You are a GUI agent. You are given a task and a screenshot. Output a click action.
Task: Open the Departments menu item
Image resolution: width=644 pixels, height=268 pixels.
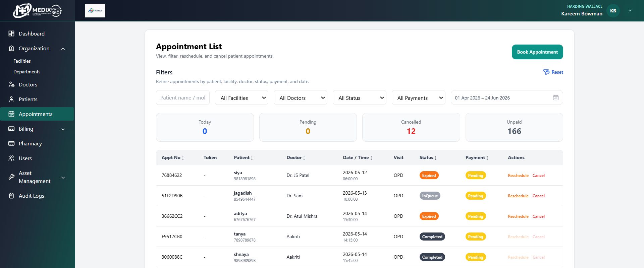[x=27, y=72]
